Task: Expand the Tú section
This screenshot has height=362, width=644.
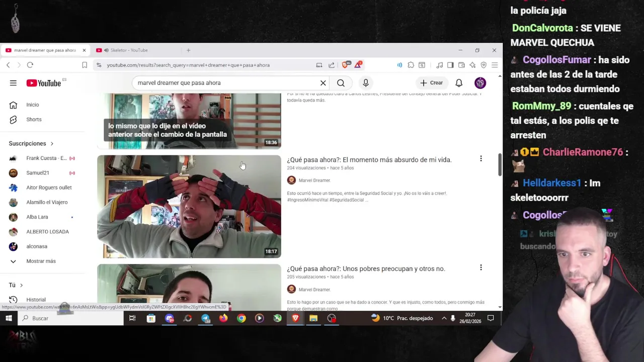Action: click(16, 285)
